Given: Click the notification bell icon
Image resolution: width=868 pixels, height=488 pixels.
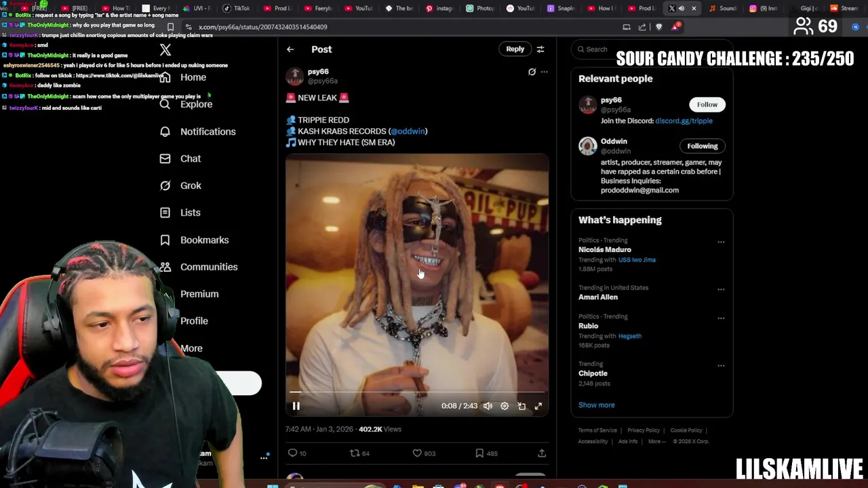Looking at the screenshot, I should (165, 131).
